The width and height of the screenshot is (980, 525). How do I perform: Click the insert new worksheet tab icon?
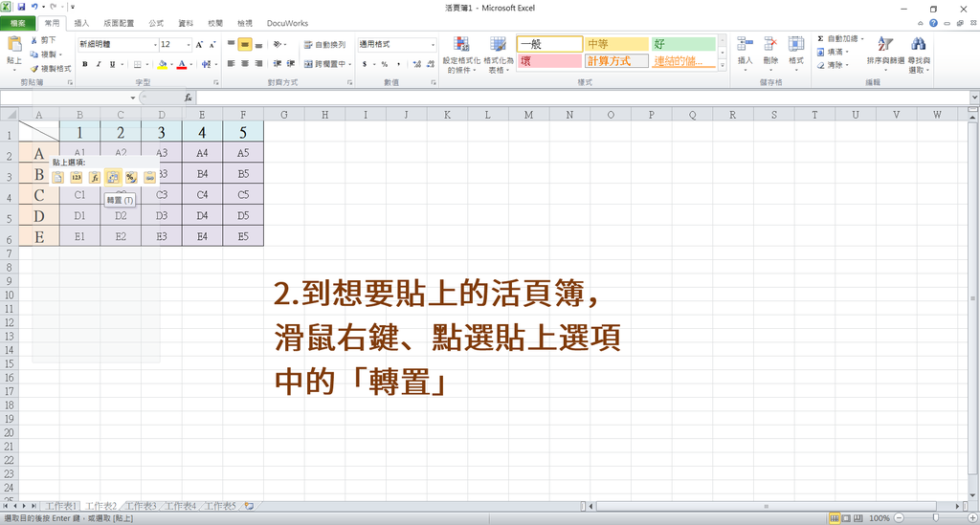point(250,506)
